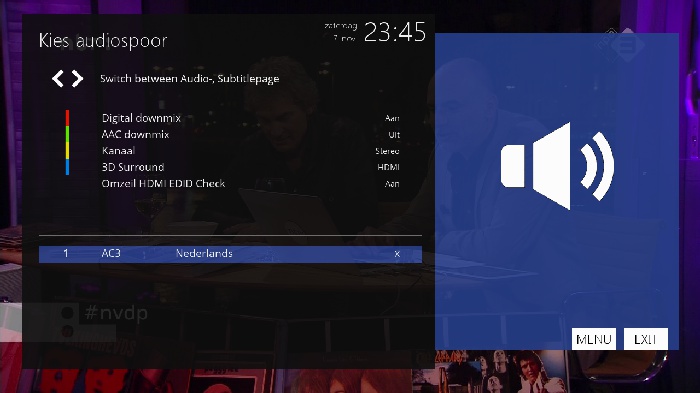Click the red color key indicator
This screenshot has width=700, height=393.
pos(67,118)
